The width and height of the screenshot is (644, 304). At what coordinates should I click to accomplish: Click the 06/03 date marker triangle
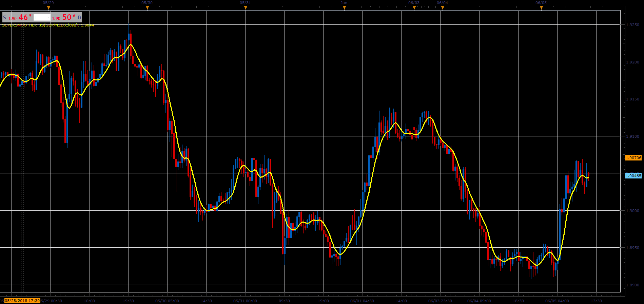[x=414, y=7]
